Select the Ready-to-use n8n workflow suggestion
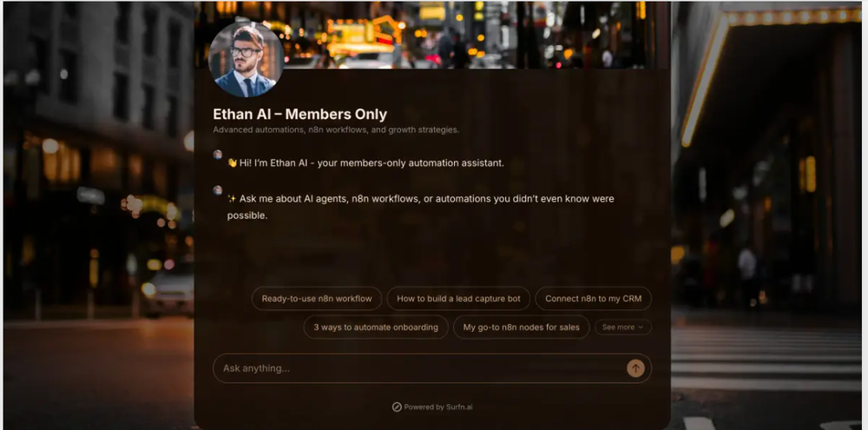868x430 pixels. (x=317, y=298)
